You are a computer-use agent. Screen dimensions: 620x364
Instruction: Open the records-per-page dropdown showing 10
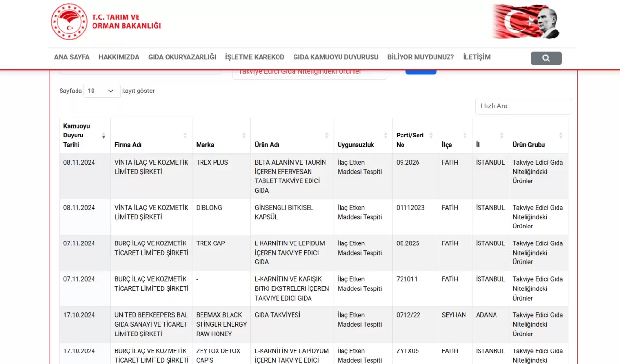(102, 91)
